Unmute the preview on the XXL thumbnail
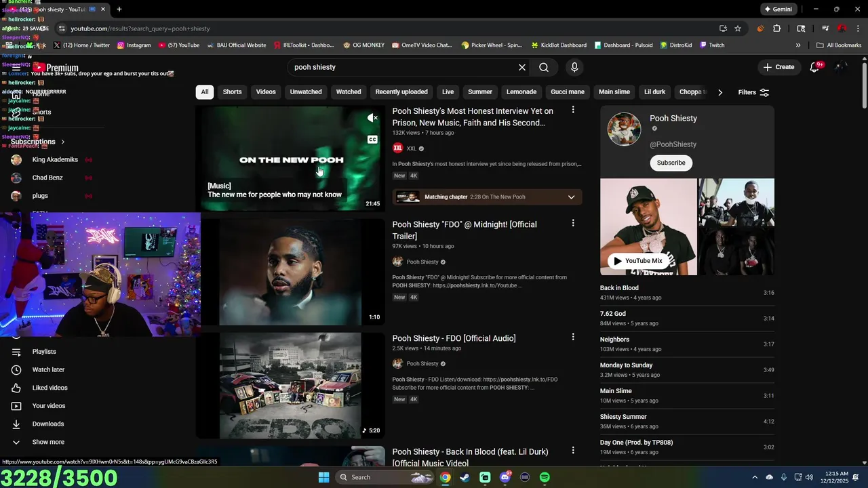This screenshot has width=868, height=488. [372, 118]
